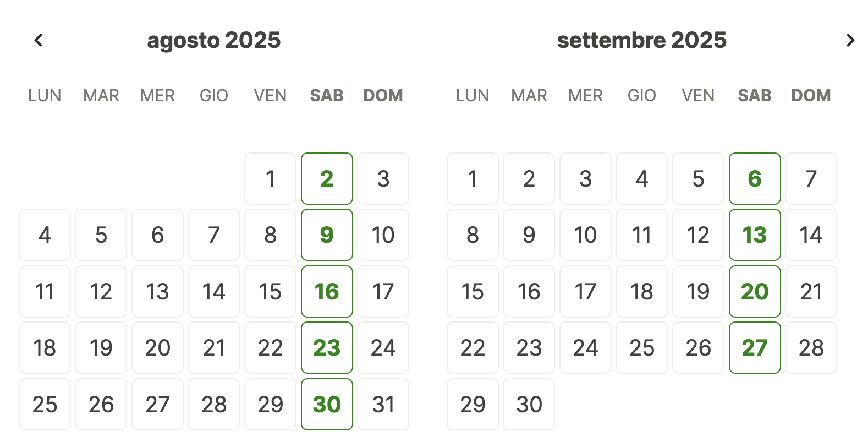
Task: Pick 18 settembre on Thursday
Action: (642, 291)
